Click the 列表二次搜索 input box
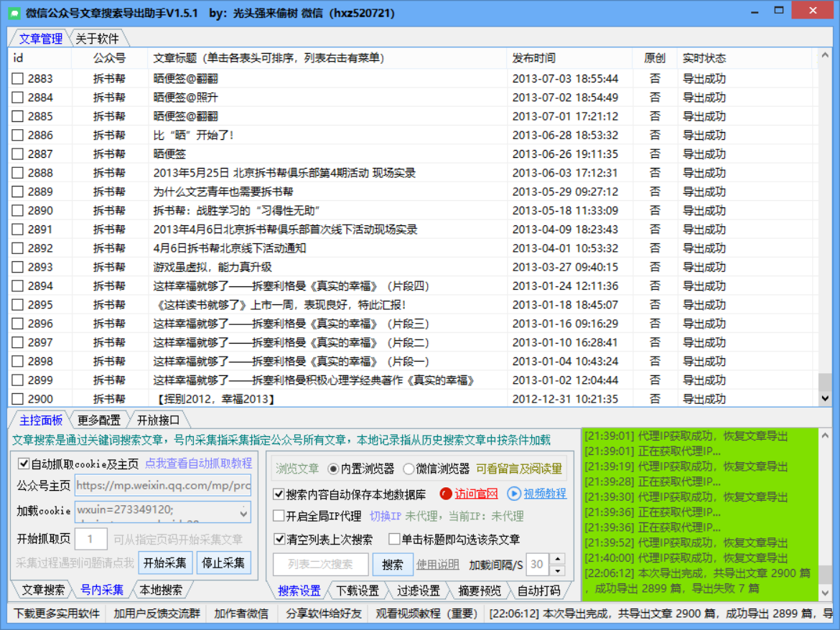This screenshot has width=840, height=630. click(320, 564)
